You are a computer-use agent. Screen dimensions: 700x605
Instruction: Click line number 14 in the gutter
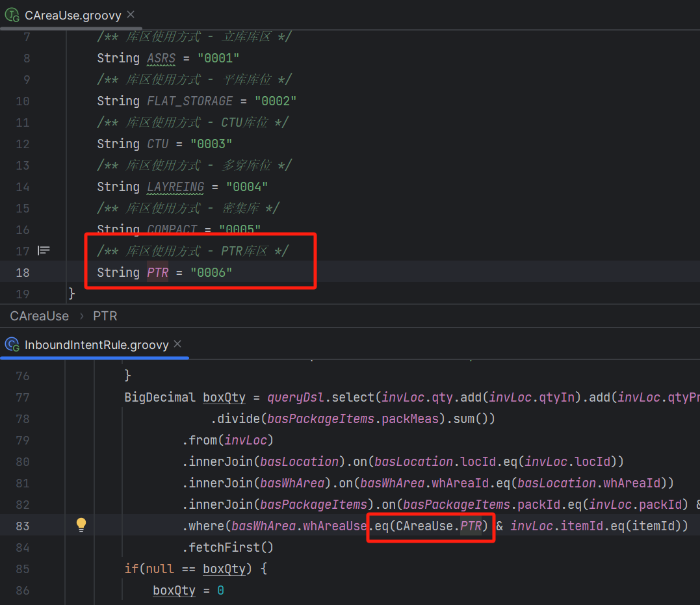(23, 187)
